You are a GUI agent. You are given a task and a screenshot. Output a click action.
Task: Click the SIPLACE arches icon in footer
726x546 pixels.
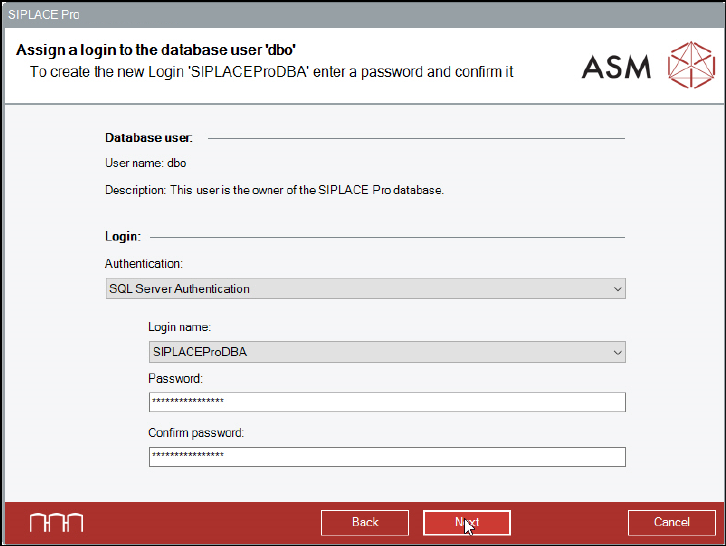[56, 522]
